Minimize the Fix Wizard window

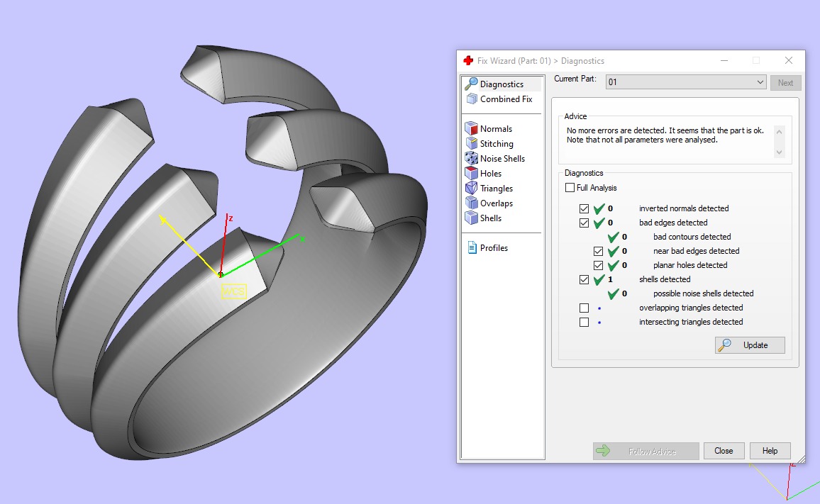pos(724,61)
